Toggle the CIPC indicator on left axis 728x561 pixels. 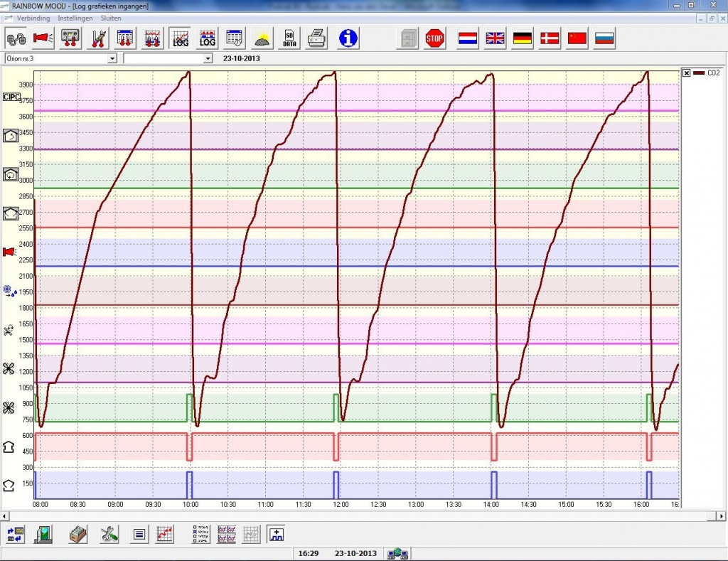point(11,97)
